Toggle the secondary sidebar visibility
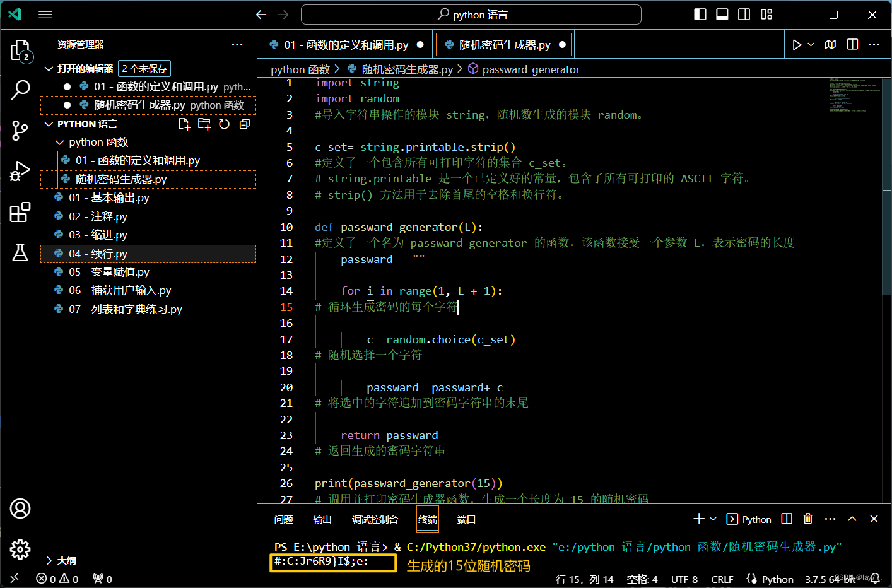 point(743,14)
